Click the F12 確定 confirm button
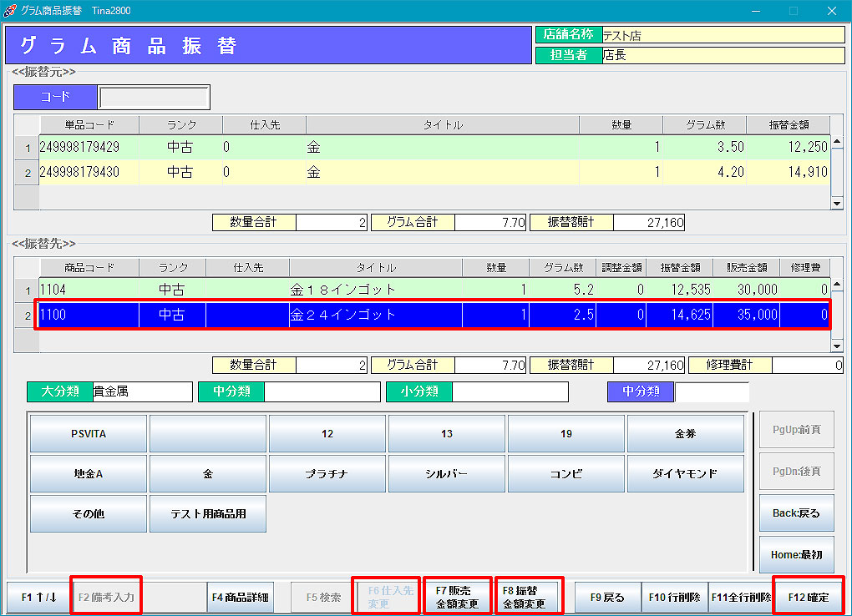Viewport: 852px width, 616px height. tap(808, 597)
